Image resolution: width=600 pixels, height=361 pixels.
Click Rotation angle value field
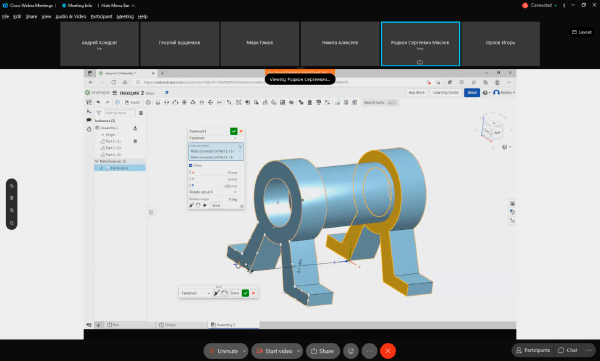pyautogui.click(x=213, y=199)
